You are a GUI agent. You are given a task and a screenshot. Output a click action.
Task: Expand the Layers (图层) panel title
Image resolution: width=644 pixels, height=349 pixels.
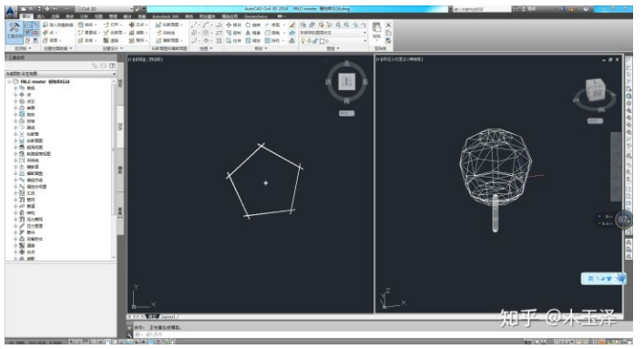332,48
